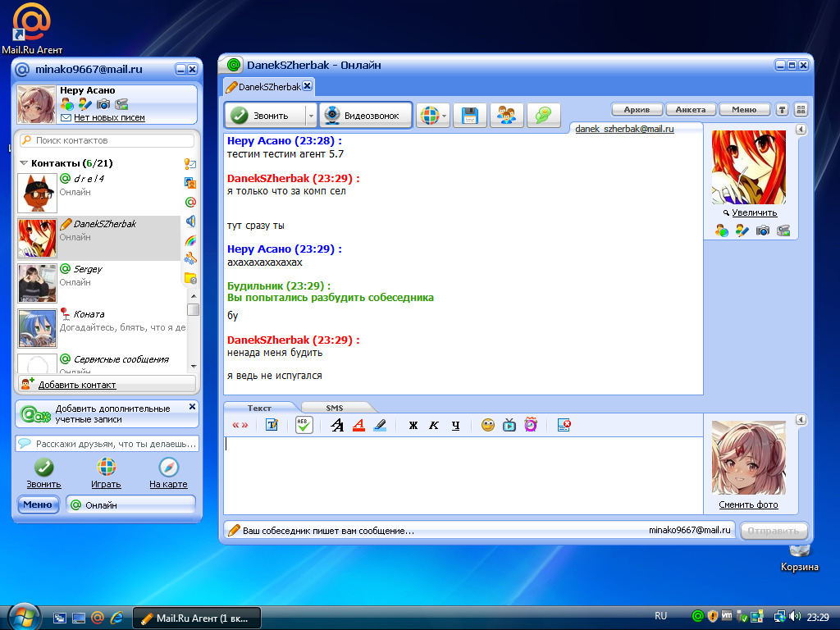840x630 pixels.
Task: Open the smiley emoticon picker
Action: click(488, 425)
